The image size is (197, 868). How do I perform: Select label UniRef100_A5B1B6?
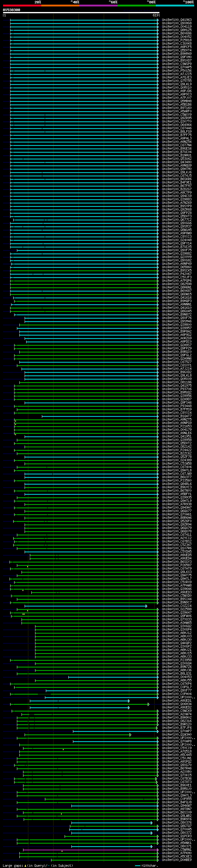tap(177, 104)
